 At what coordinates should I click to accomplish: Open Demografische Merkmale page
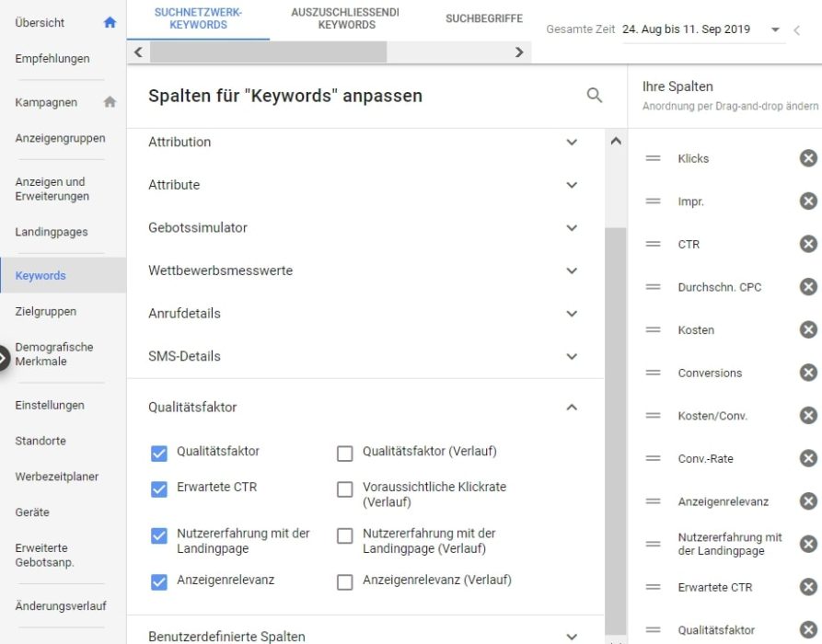pos(54,354)
